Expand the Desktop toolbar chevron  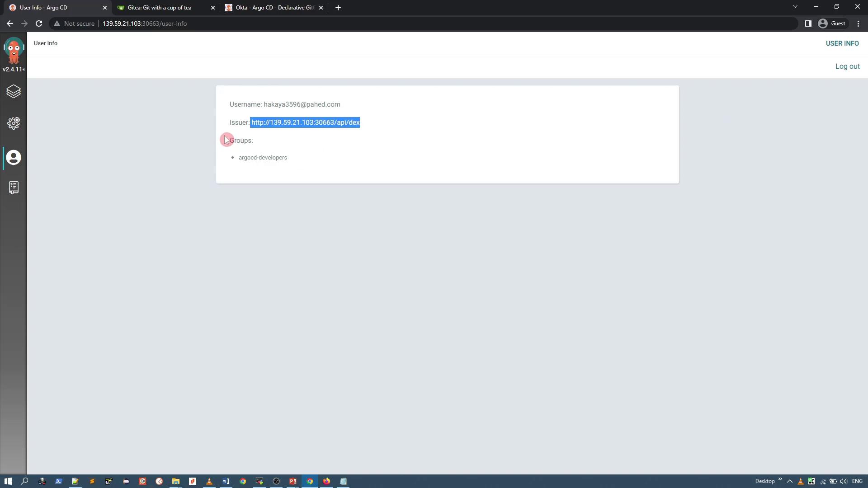780,479
